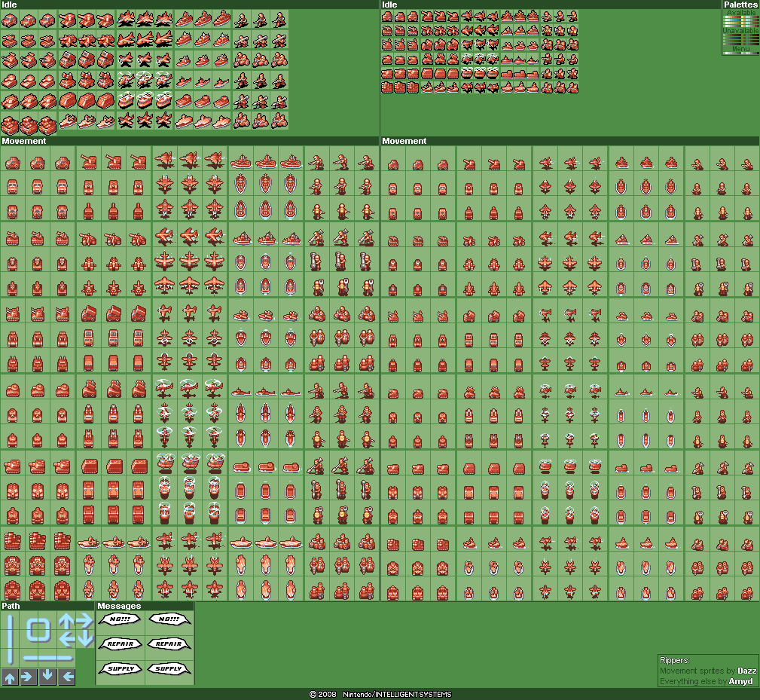Pick the grayscale Menu palette row
The height and width of the screenshot is (700, 760).
pos(741,53)
